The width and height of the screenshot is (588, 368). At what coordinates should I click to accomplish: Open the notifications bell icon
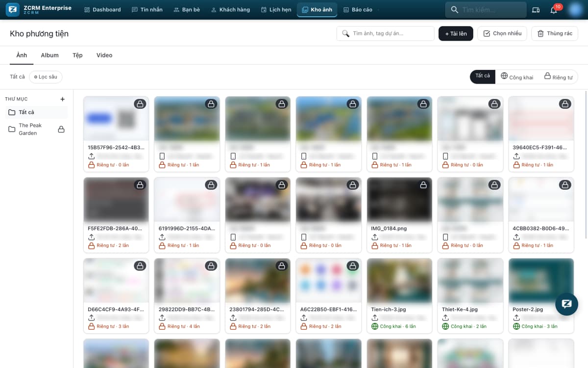click(x=554, y=10)
